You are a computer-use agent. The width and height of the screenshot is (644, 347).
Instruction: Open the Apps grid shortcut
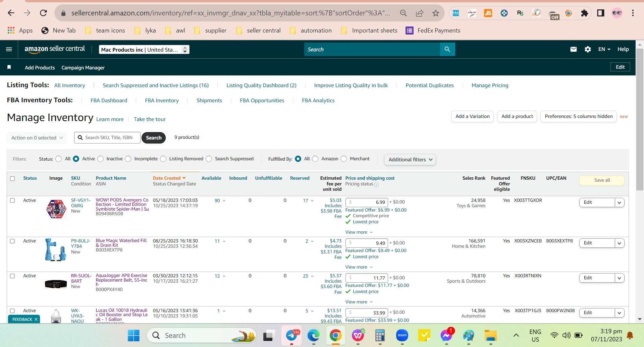pos(20,31)
